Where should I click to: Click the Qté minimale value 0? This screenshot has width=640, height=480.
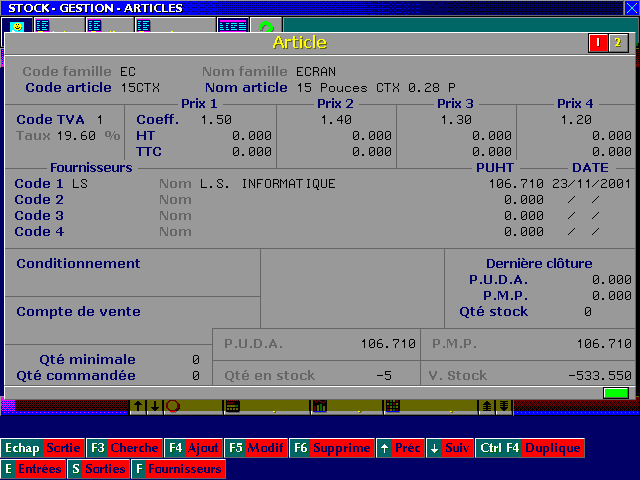click(x=196, y=360)
